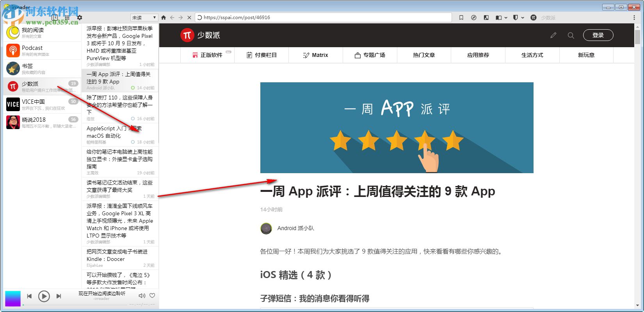The height and width of the screenshot is (312, 644).
Task: Open the Matrix tab
Action: point(316,55)
